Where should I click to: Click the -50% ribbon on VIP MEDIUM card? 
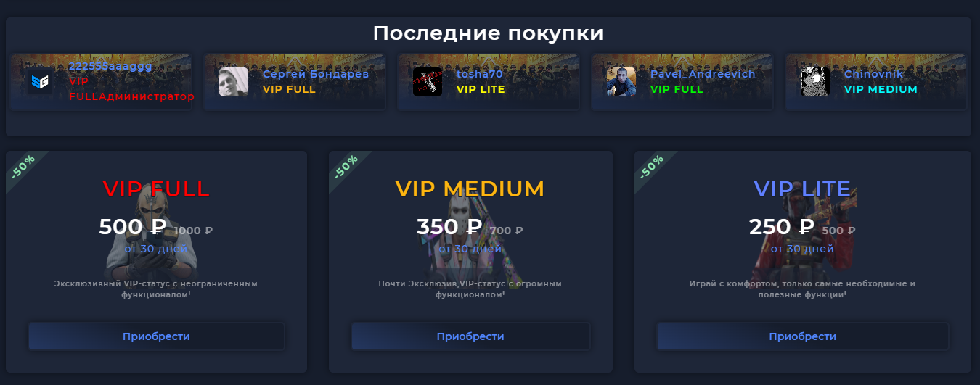point(346,167)
